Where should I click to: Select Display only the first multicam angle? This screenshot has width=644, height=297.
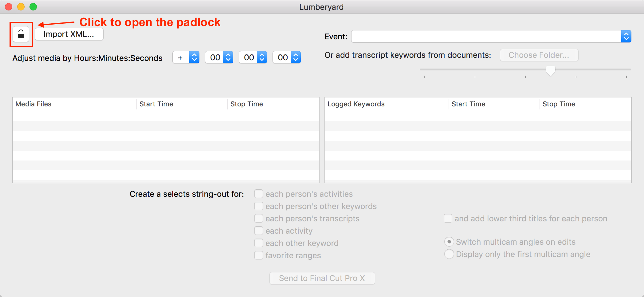(x=449, y=254)
